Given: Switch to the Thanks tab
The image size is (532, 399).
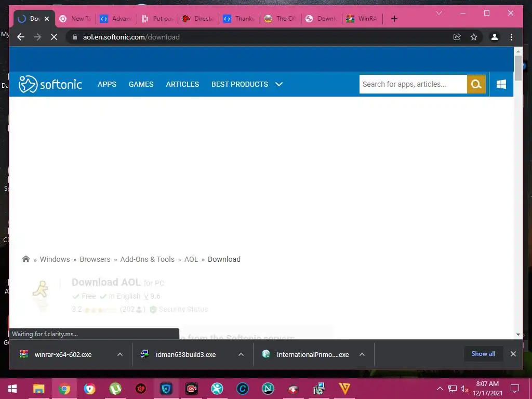Looking at the screenshot, I should (240, 19).
